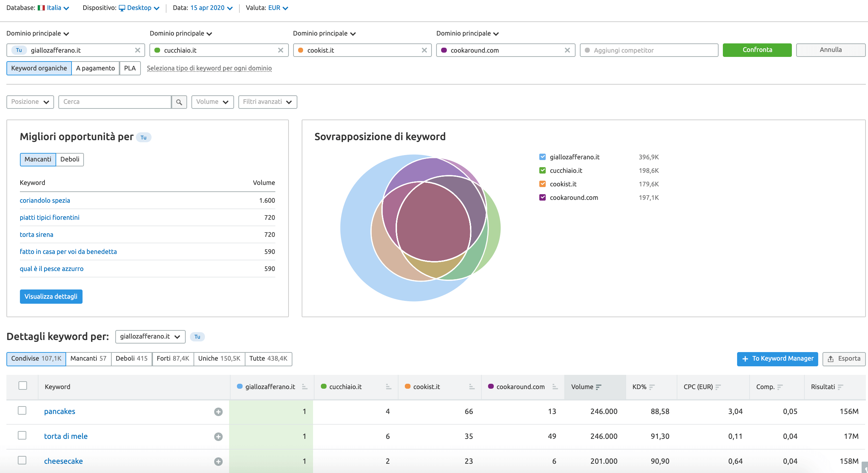Click green color dot in cucchiaio.it field
This screenshot has width=868, height=473.
point(157,50)
